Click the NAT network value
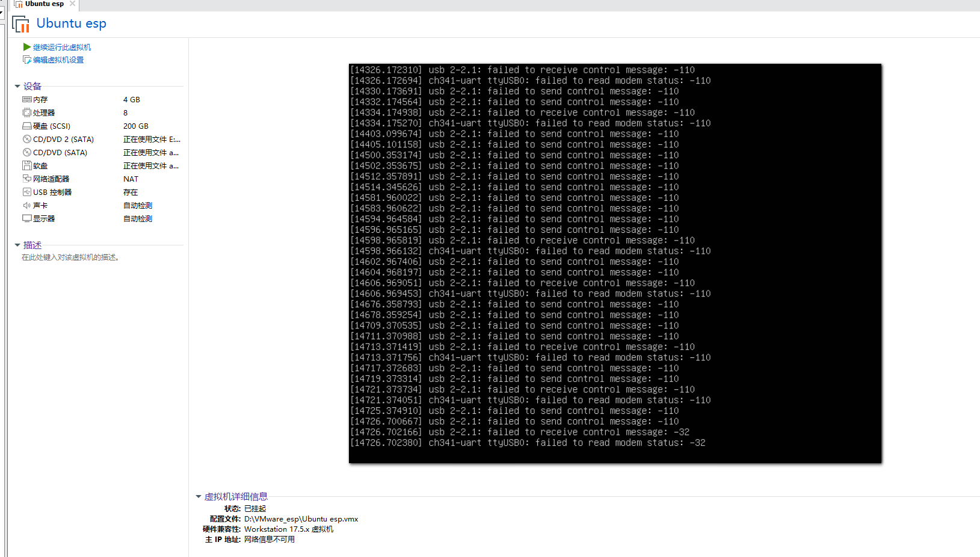 [x=131, y=179]
